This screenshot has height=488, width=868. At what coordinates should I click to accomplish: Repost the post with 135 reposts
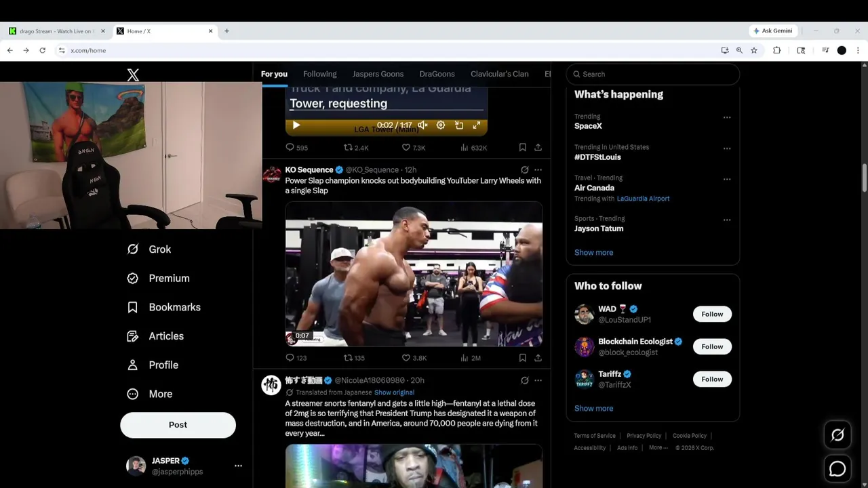coord(354,358)
